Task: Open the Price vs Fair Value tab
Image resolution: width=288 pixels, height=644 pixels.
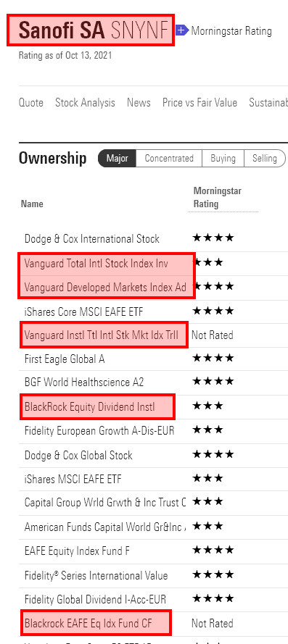Action: pos(199,103)
